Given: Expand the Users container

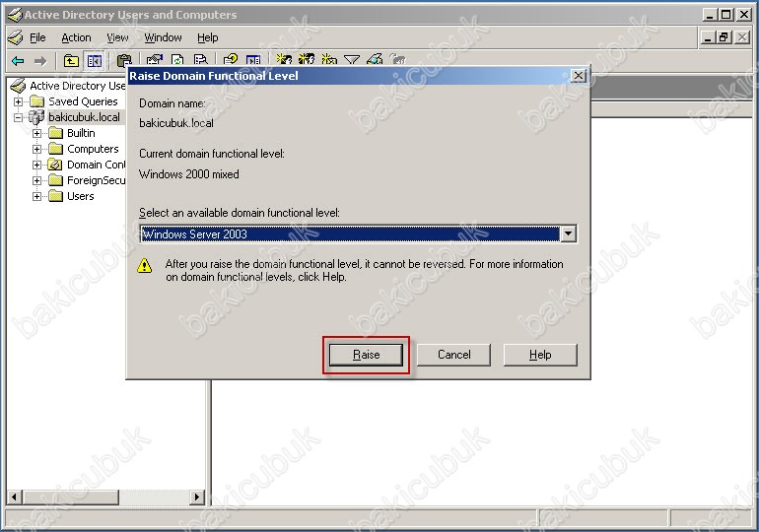Looking at the screenshot, I should 36,196.
